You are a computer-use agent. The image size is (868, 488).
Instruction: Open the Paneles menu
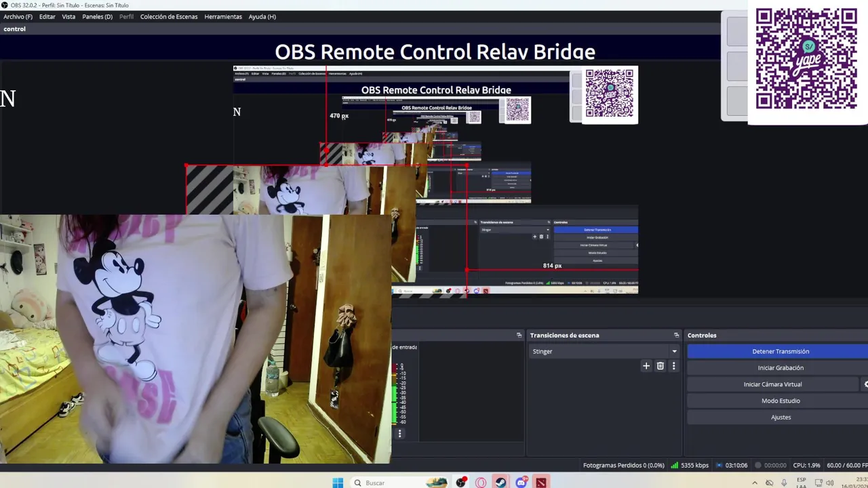[x=98, y=16]
